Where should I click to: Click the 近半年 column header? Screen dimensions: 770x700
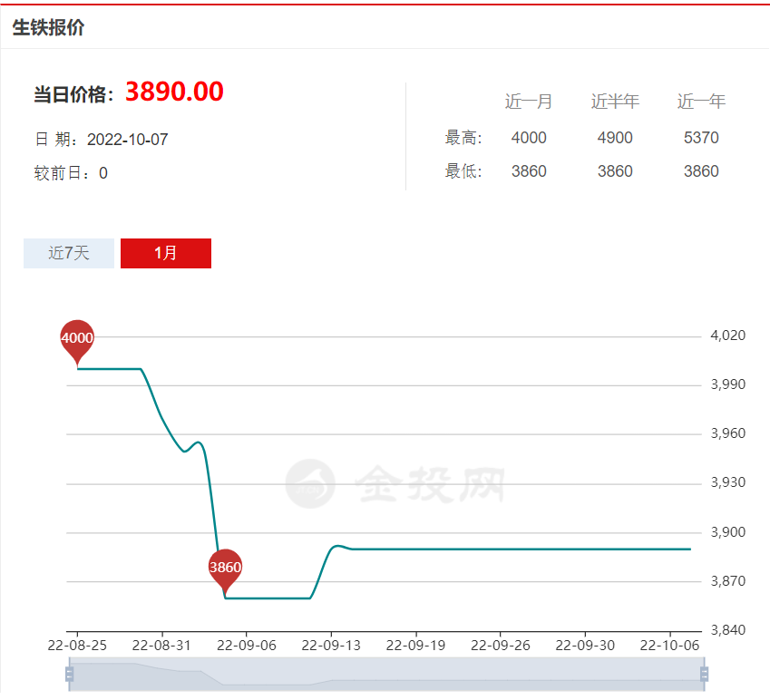point(615,102)
